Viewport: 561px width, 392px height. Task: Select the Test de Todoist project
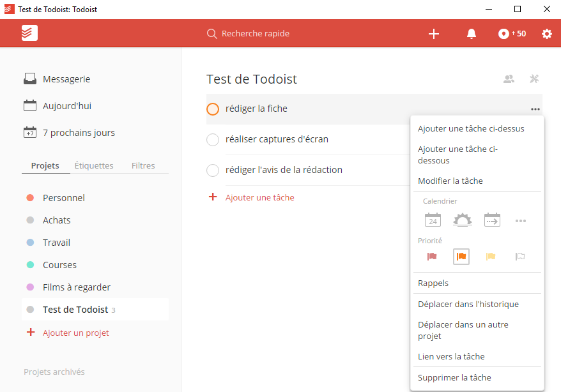95,310
